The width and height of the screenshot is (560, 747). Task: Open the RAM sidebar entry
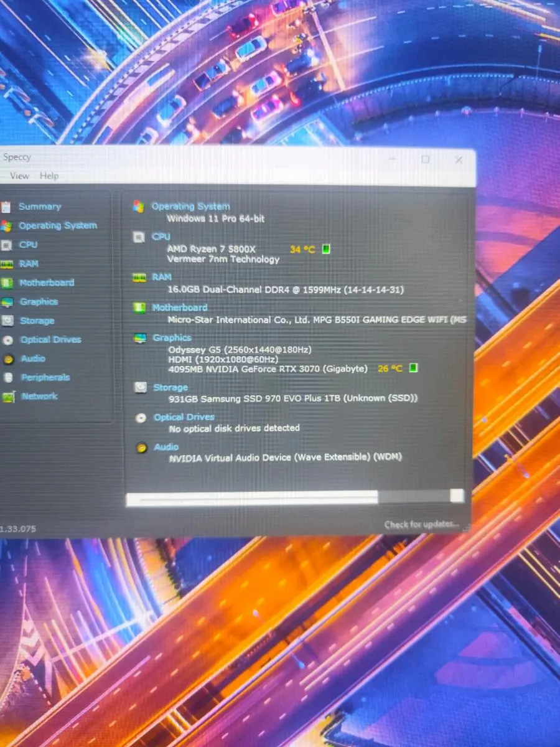tap(29, 264)
